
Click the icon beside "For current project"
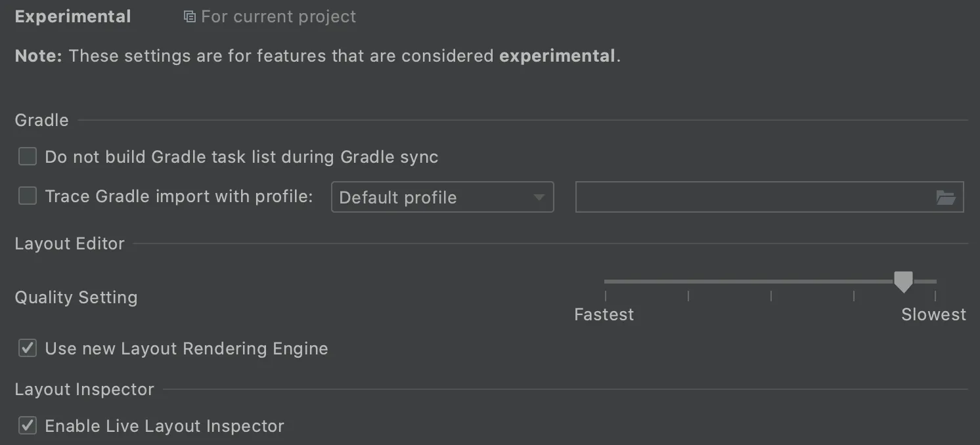[x=189, y=17]
